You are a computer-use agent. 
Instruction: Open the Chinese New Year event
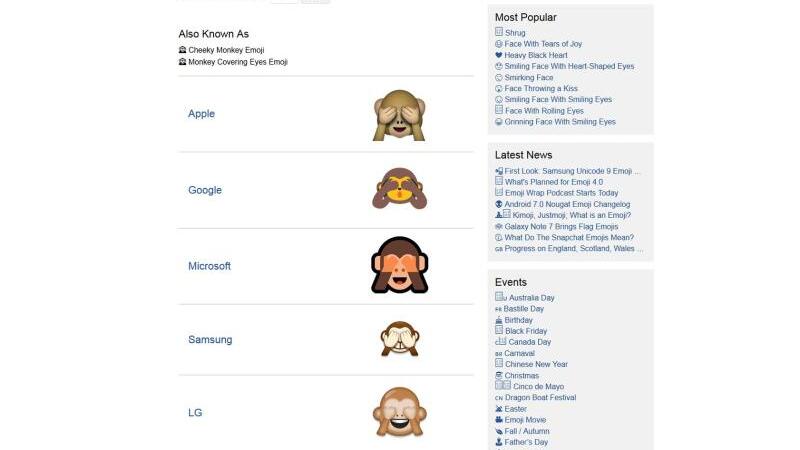[536, 364]
